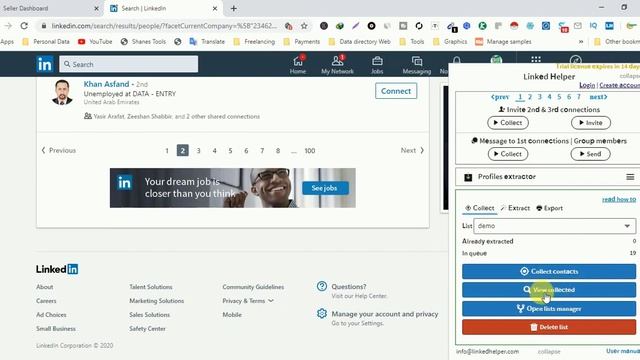Open Payments bookmark folder
Viewport: 640px width, 360px height.
coord(302,42)
